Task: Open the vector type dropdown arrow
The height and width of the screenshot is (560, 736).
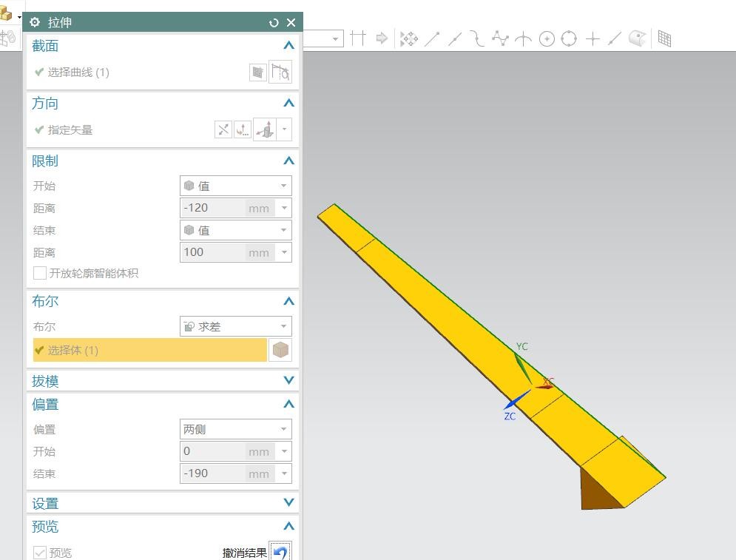Action: click(x=285, y=129)
